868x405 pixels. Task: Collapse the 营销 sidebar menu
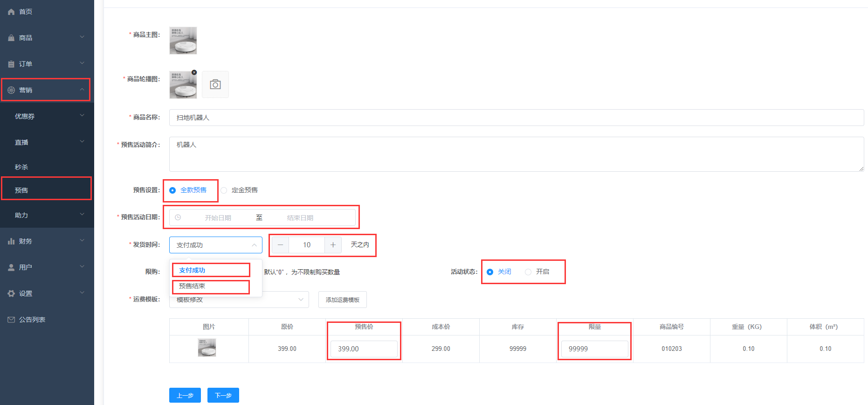[x=82, y=90]
